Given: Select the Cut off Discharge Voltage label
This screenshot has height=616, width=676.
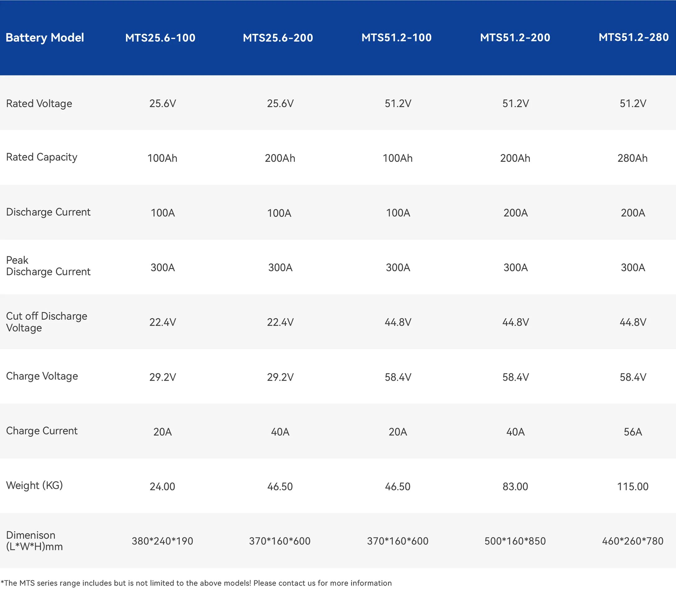Looking at the screenshot, I should point(47,322).
